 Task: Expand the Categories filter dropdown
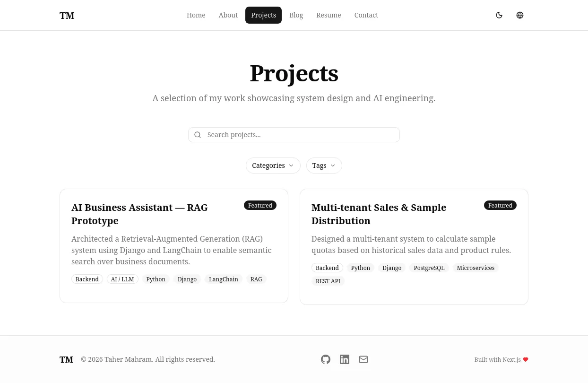273,165
